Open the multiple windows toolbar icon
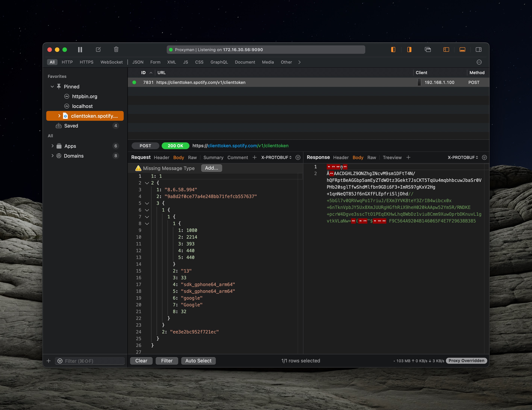Viewport: 532px width, 410px height. 428,49
